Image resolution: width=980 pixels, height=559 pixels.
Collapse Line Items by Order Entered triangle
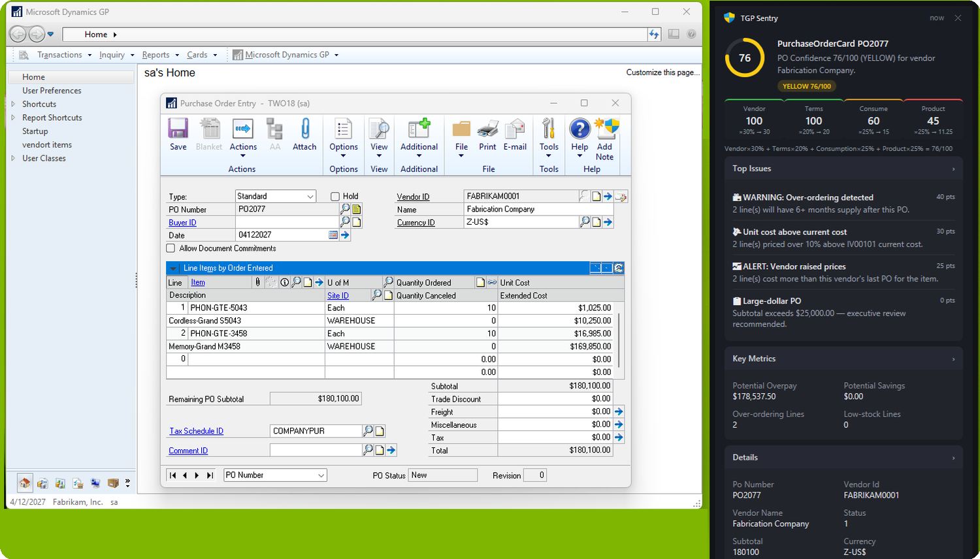pyautogui.click(x=173, y=268)
